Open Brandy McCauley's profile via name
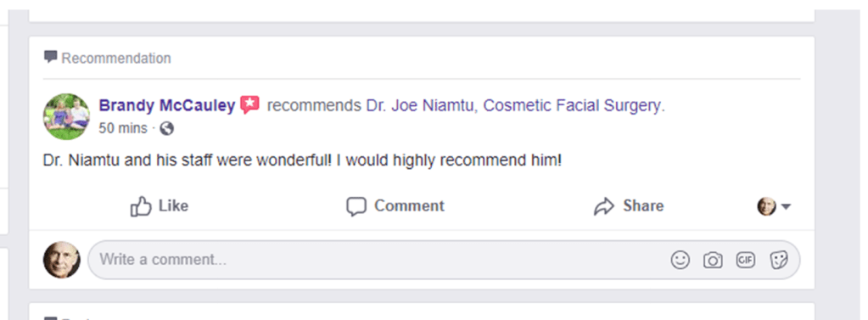Screen dimensions: 868x320 pyautogui.click(x=166, y=105)
